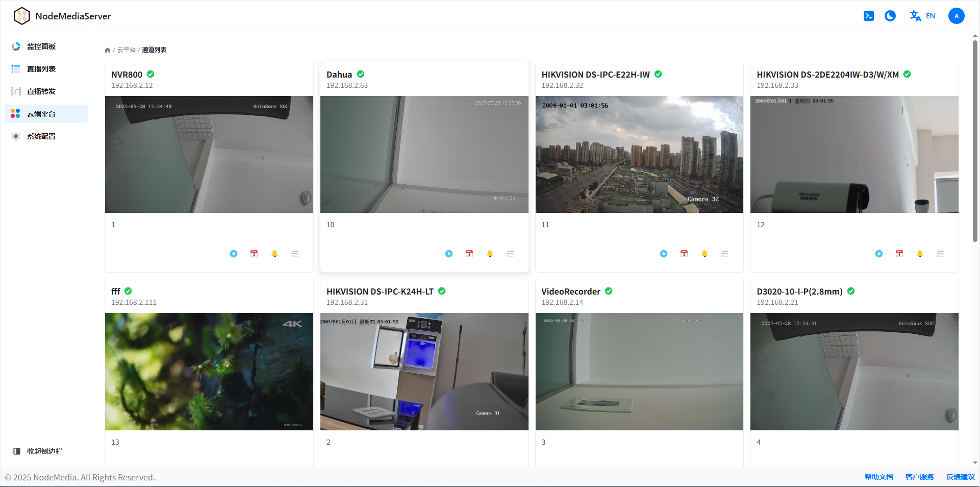The height and width of the screenshot is (487, 980).
Task: Open the terminal console icon in header
Action: coord(868,16)
